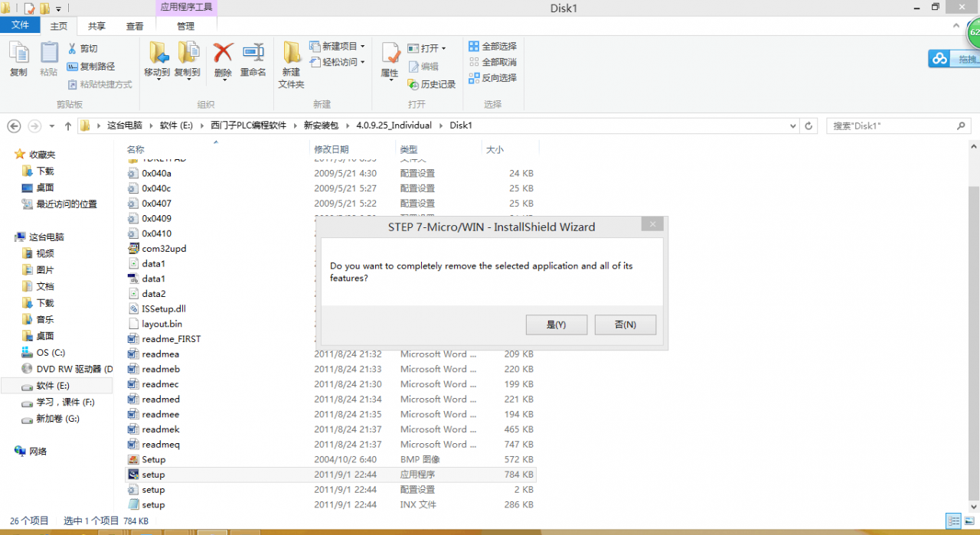Select OS (C:) in the navigation pane
This screenshot has width=980, height=535.
[51, 353]
